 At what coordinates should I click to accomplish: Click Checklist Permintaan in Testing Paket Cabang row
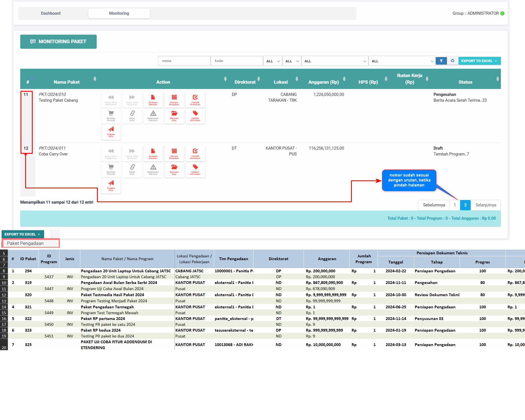[x=195, y=100]
